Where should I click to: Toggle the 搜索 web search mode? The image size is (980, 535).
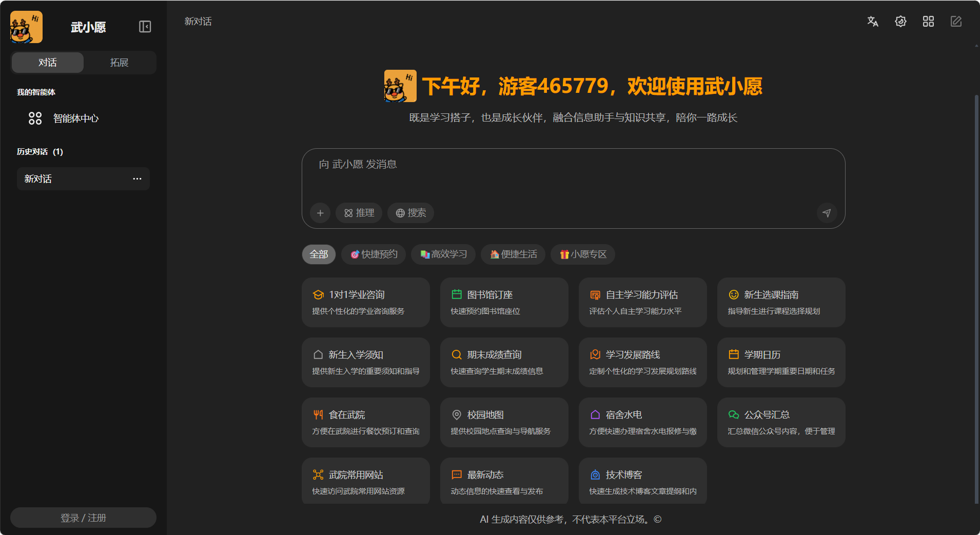point(410,213)
